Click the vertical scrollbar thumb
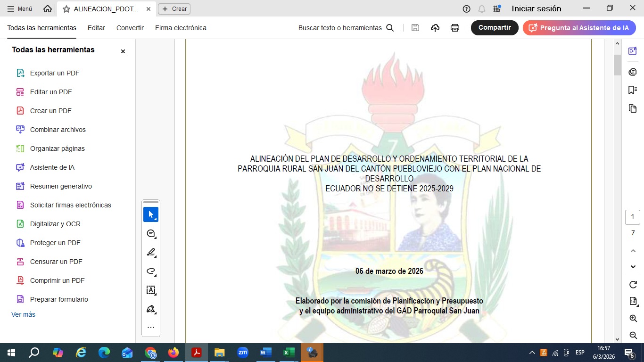 click(x=617, y=65)
